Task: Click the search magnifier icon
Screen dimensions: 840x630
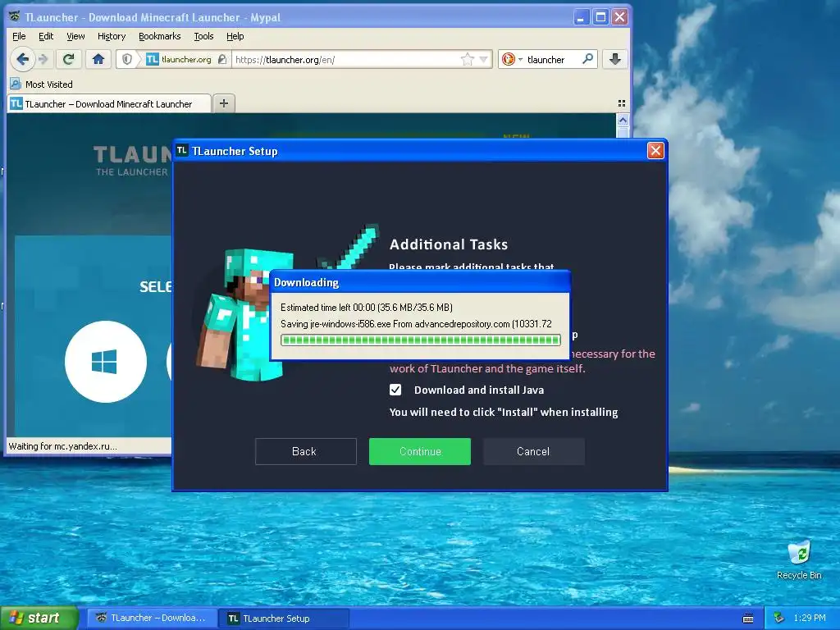Action: (587, 59)
